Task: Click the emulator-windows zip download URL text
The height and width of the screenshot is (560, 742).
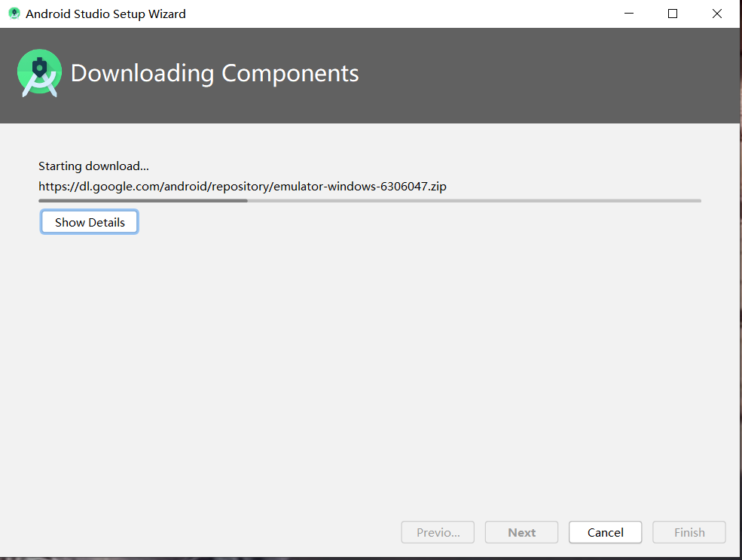Action: point(243,187)
